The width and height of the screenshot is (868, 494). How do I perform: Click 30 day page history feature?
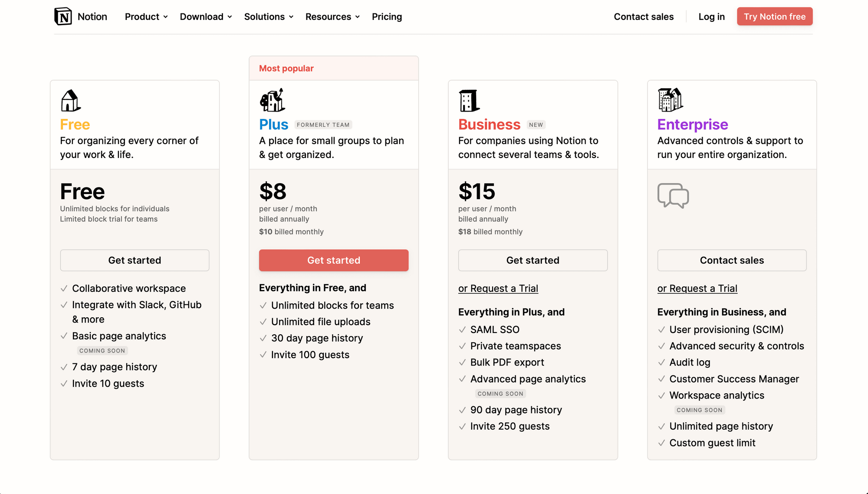point(317,339)
